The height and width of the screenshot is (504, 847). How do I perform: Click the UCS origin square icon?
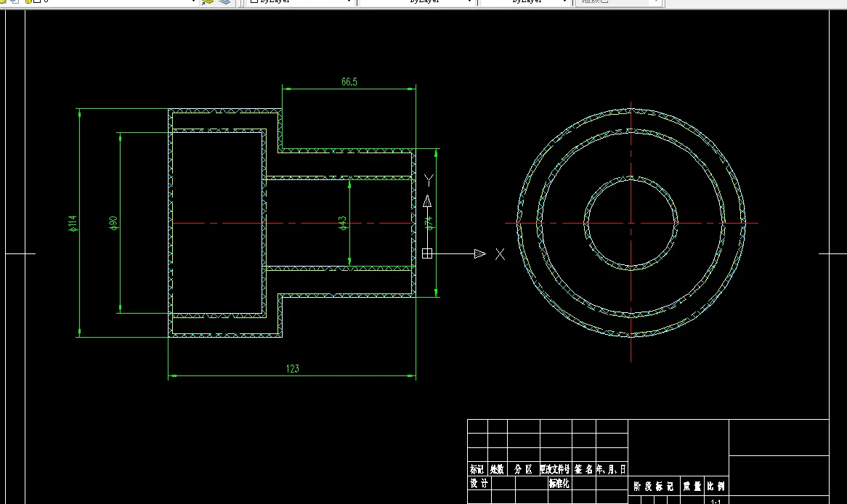(x=426, y=253)
